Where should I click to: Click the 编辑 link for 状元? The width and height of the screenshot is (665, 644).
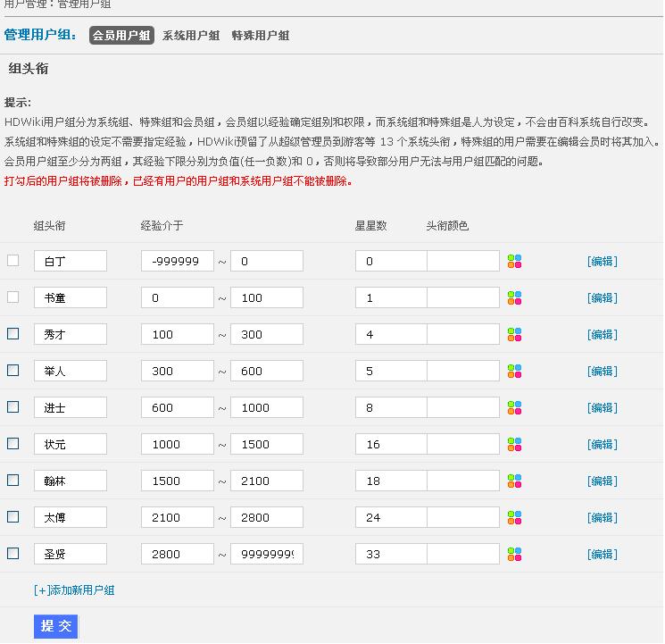pyautogui.click(x=603, y=444)
